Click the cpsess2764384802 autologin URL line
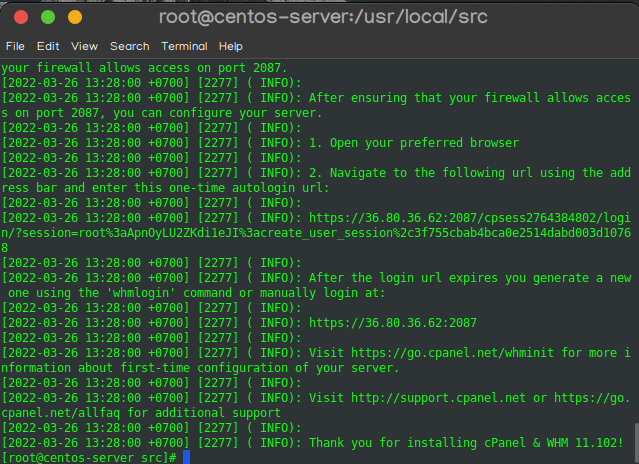This screenshot has height=464, width=639. 469,218
